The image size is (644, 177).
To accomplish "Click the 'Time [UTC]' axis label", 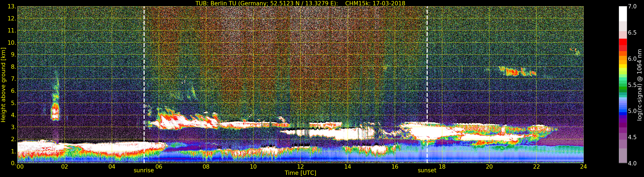I will (x=300, y=173).
